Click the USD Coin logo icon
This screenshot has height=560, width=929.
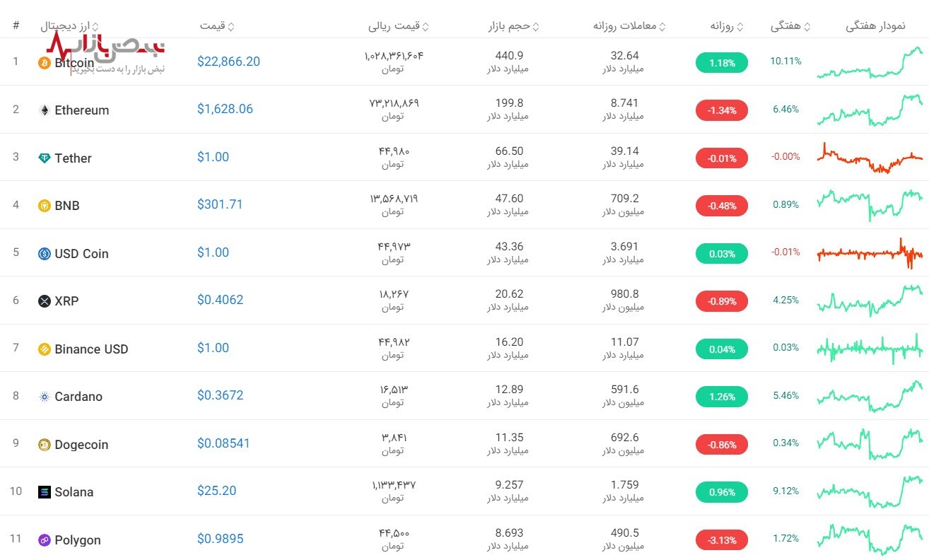coord(44,254)
